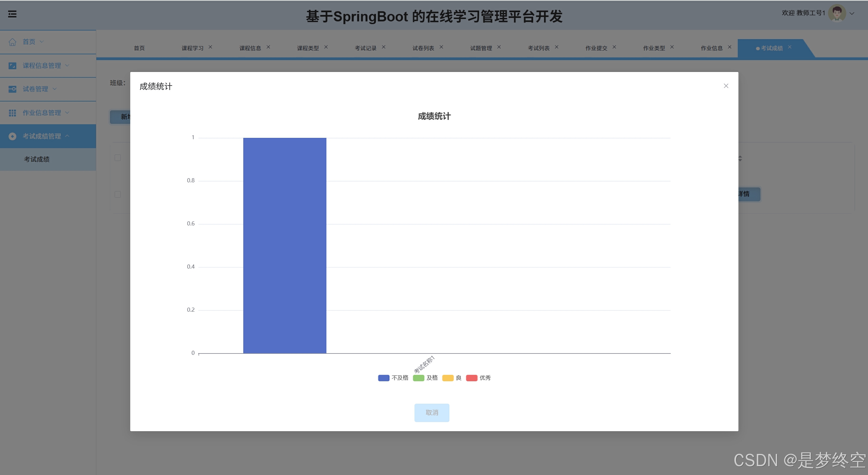Image resolution: width=868 pixels, height=475 pixels.
Task: Toggle the table header select-all checkbox
Action: point(118,158)
